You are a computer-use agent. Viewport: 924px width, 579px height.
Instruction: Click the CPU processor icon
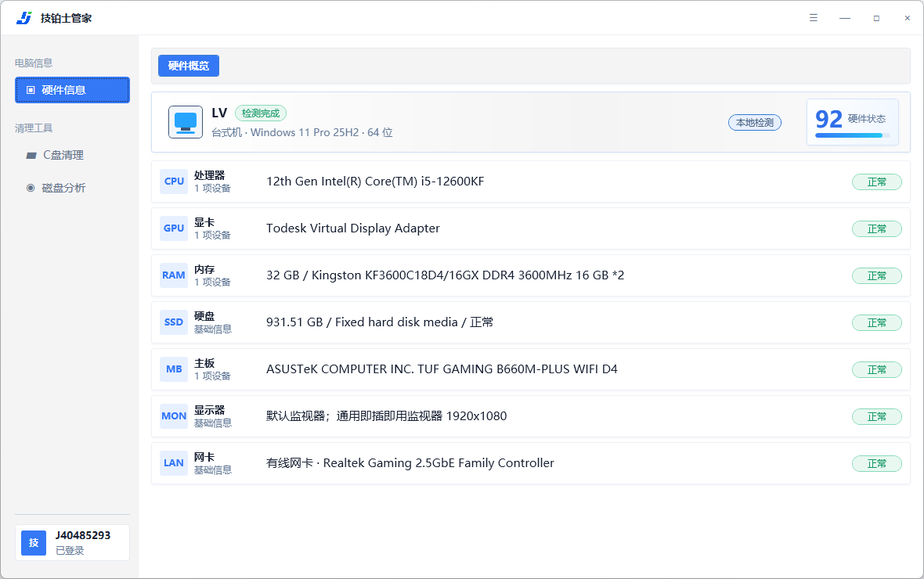(174, 182)
